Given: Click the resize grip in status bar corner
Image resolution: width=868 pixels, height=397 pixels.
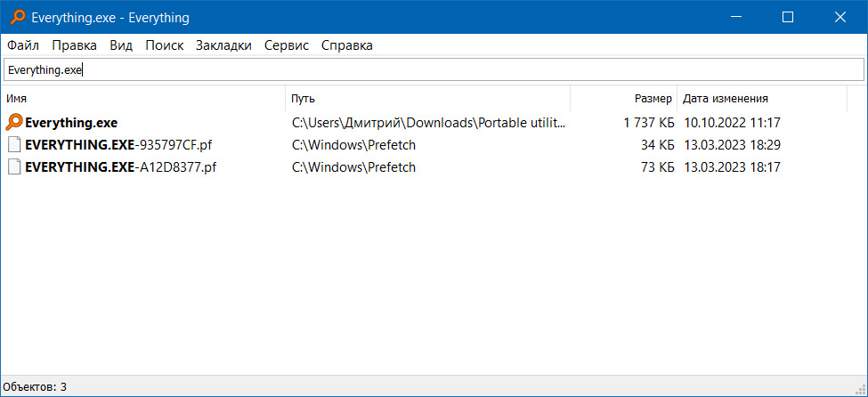Looking at the screenshot, I should pos(861,390).
